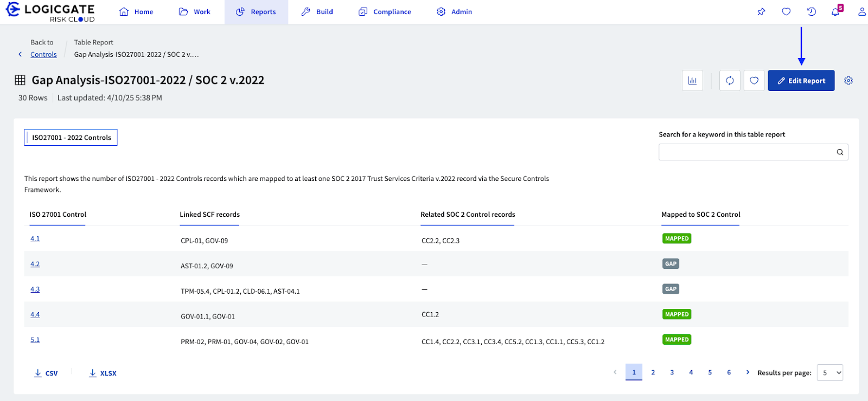This screenshot has height=401, width=868.
Task: Open the Reports menu
Action: coord(256,12)
